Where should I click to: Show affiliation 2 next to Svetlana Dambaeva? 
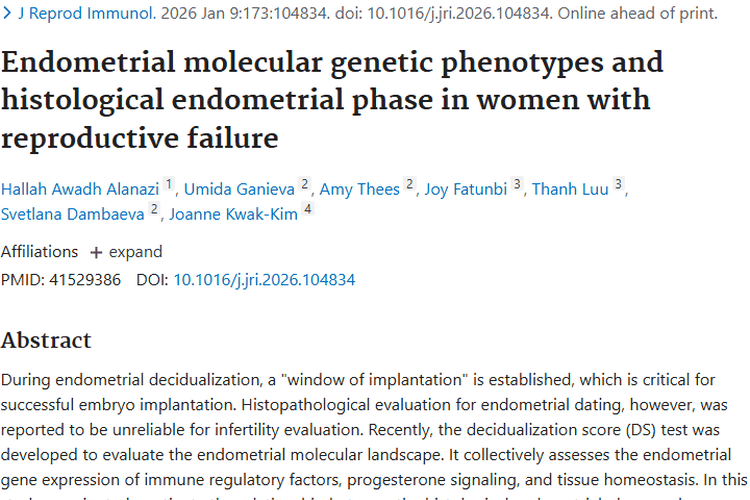(154, 210)
